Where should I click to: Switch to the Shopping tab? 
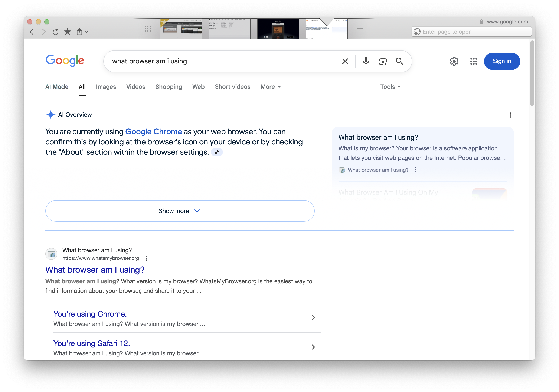pyautogui.click(x=169, y=87)
